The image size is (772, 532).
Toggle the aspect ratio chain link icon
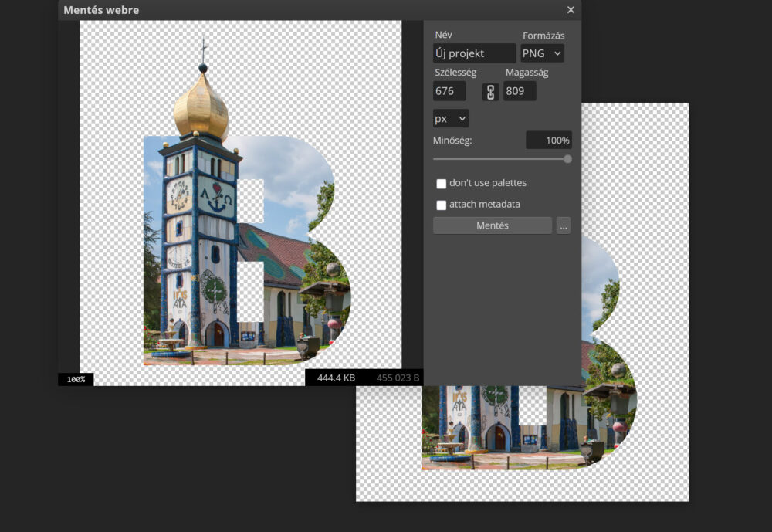[490, 92]
